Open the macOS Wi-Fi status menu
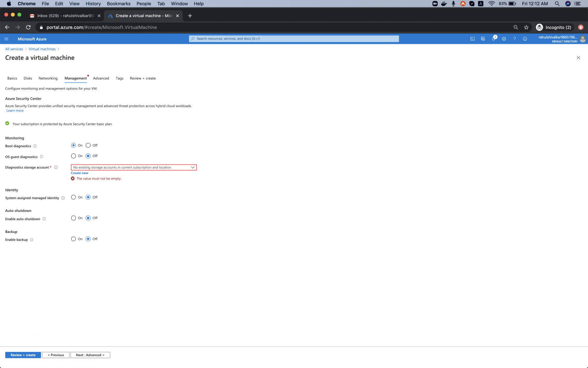The height and width of the screenshot is (368, 588). tap(491, 4)
